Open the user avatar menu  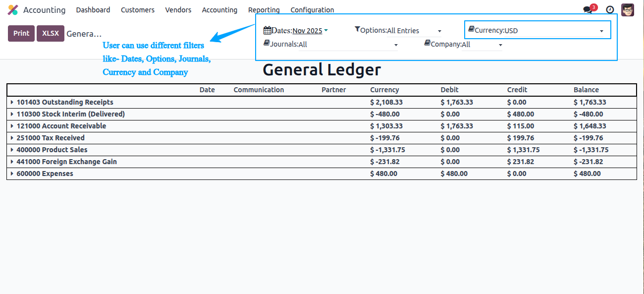(628, 10)
